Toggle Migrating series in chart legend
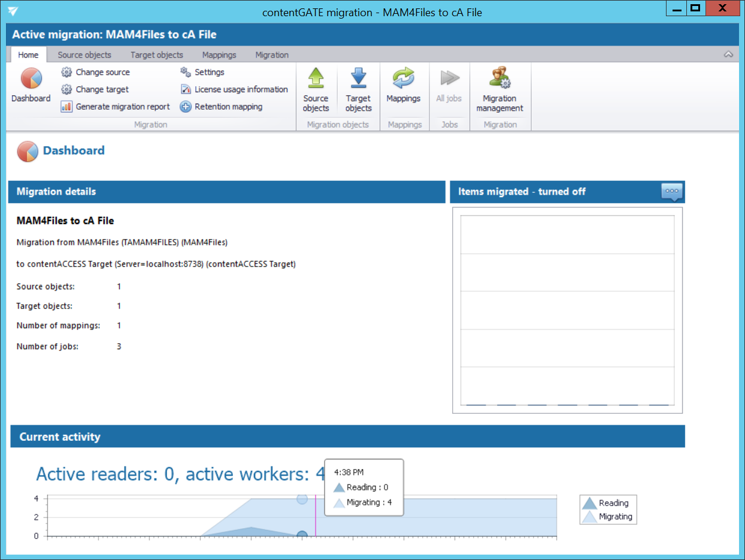The width and height of the screenshot is (745, 560). (608, 516)
